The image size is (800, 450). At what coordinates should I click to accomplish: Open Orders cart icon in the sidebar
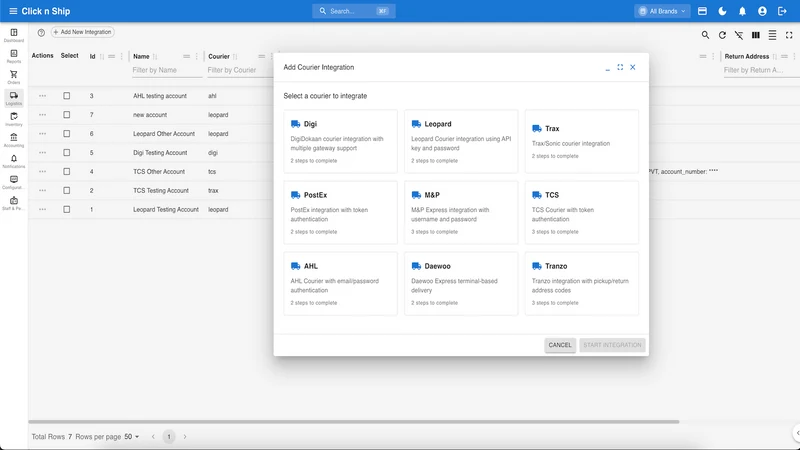14,77
